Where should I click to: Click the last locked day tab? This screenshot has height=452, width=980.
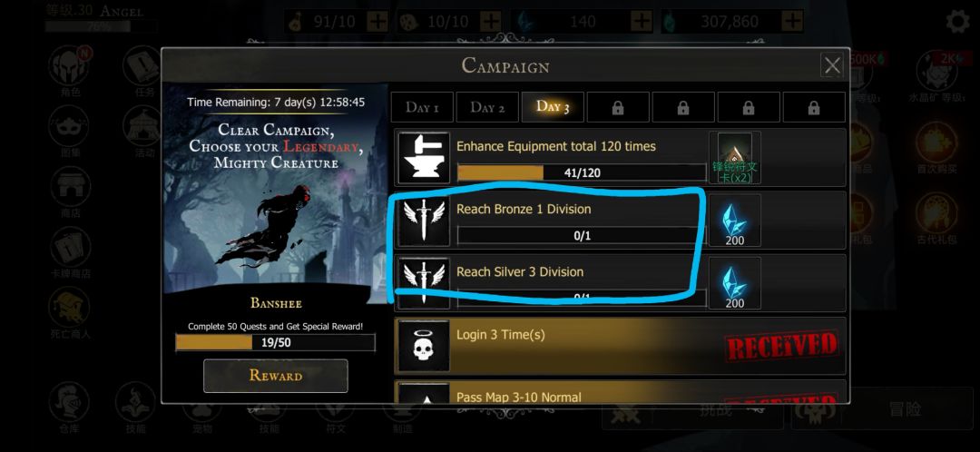pos(814,107)
